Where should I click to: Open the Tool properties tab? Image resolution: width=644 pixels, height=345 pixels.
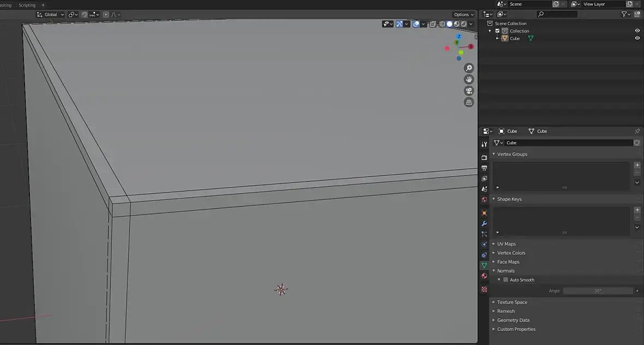484,145
